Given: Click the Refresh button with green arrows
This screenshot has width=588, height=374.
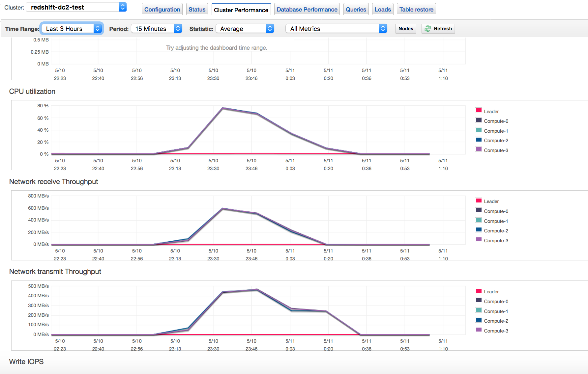Looking at the screenshot, I should click(438, 29).
